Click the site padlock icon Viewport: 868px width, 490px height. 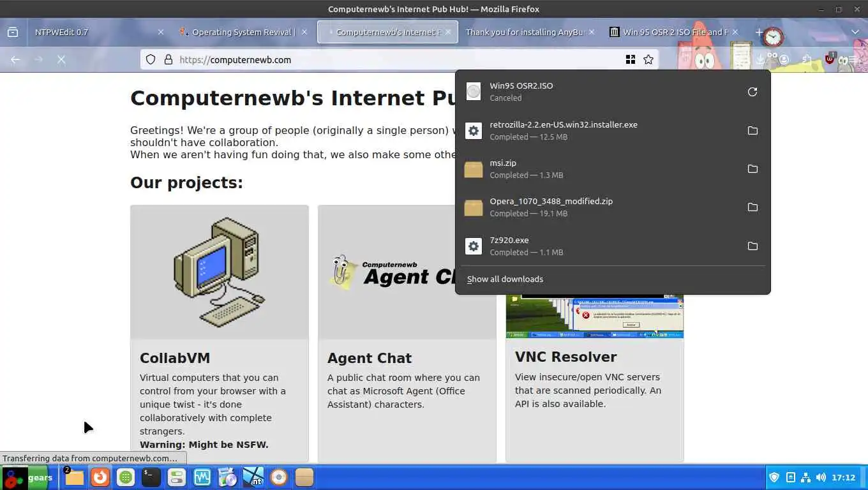click(168, 59)
